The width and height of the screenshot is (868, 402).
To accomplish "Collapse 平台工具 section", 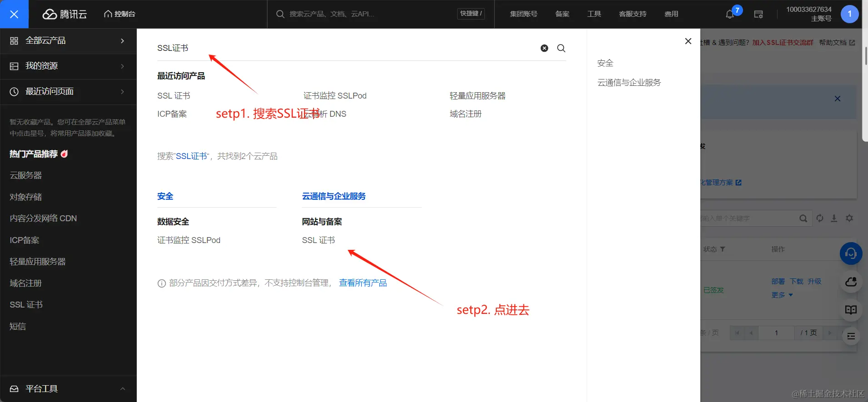I will click(68, 389).
